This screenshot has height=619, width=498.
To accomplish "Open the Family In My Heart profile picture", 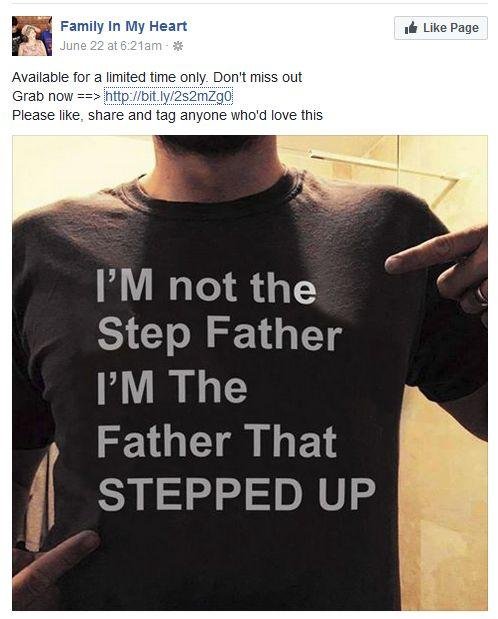I will click(32, 36).
